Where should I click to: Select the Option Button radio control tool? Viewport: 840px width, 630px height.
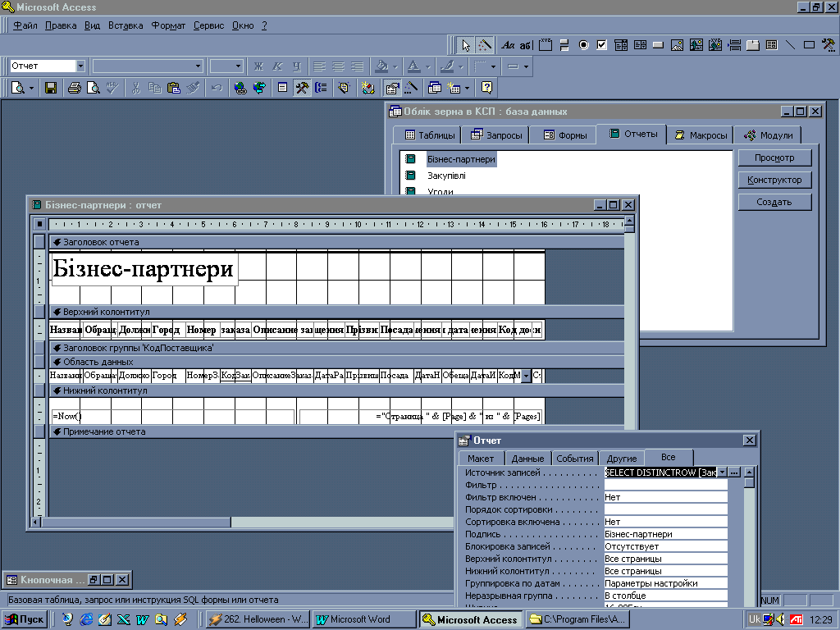click(x=584, y=45)
